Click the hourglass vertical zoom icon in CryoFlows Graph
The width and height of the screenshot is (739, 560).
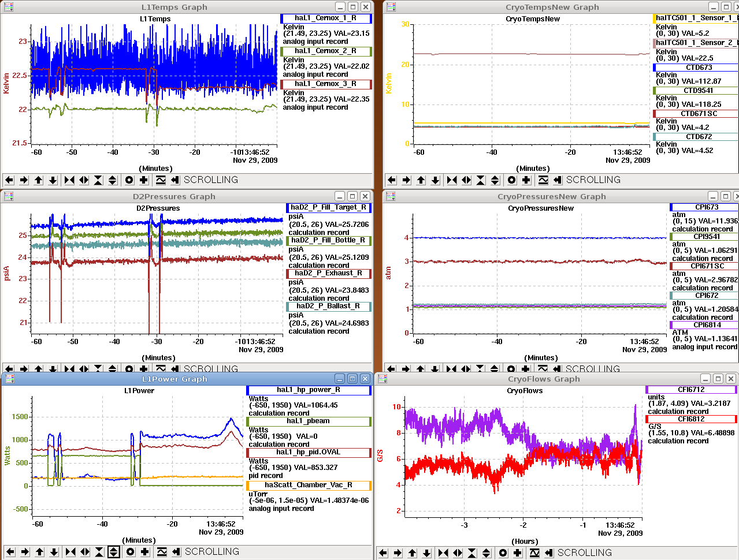(x=472, y=553)
